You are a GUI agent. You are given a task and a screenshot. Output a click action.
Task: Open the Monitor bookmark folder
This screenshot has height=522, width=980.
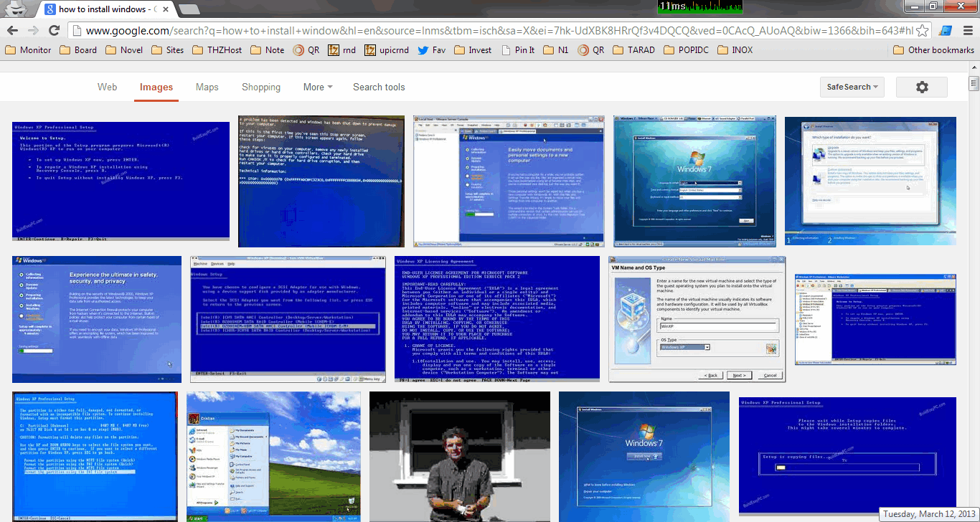28,50
